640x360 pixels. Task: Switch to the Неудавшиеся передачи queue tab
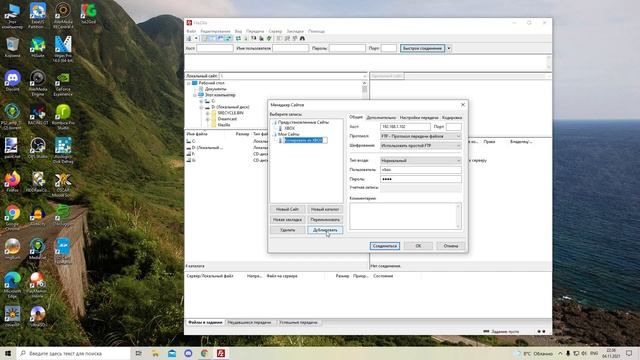point(249,322)
